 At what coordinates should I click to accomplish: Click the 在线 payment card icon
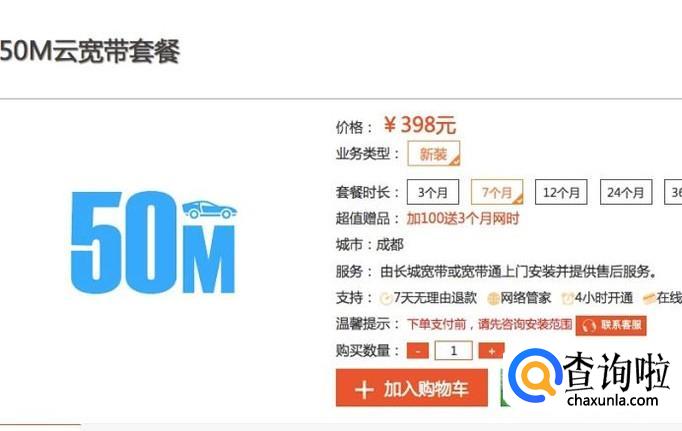click(649, 299)
